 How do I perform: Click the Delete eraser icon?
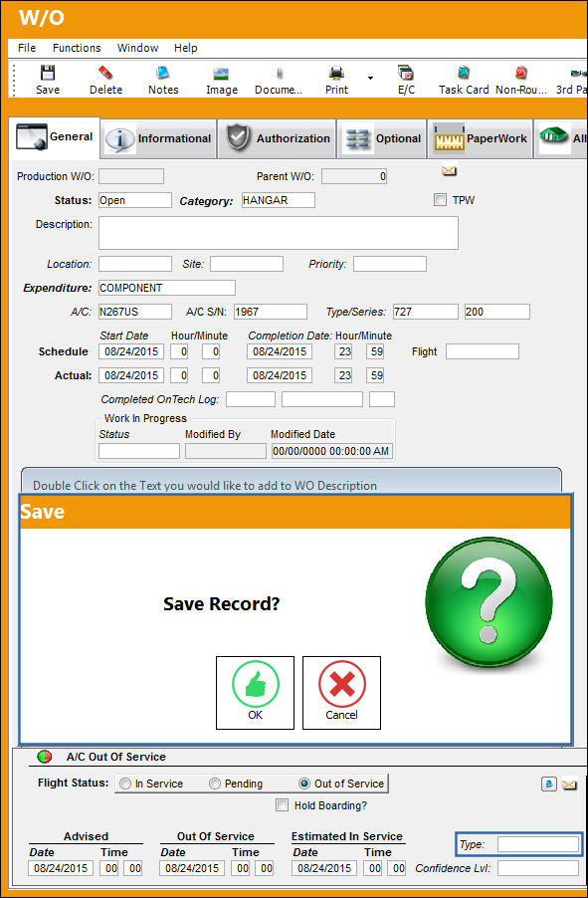click(x=105, y=73)
